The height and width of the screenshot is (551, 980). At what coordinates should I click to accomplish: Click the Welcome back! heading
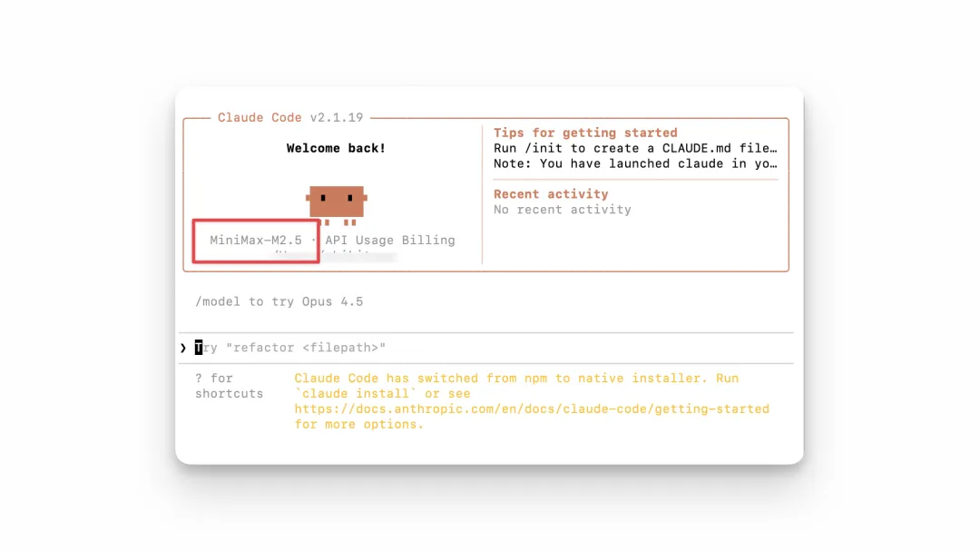(x=336, y=148)
